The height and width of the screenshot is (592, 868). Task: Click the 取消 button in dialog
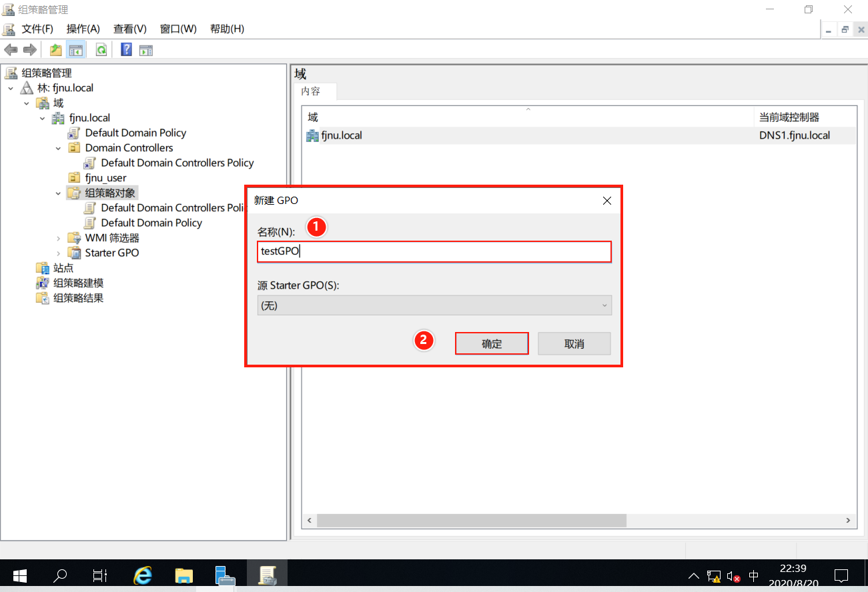tap(574, 344)
